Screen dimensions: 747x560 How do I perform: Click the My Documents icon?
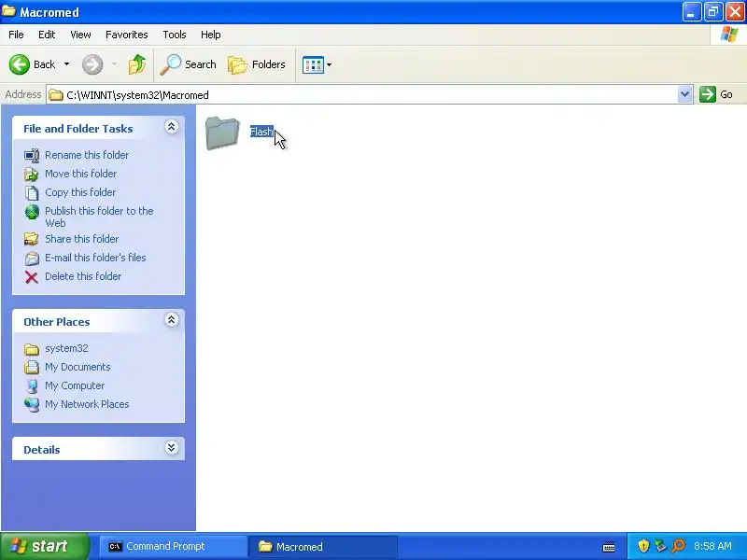point(32,367)
